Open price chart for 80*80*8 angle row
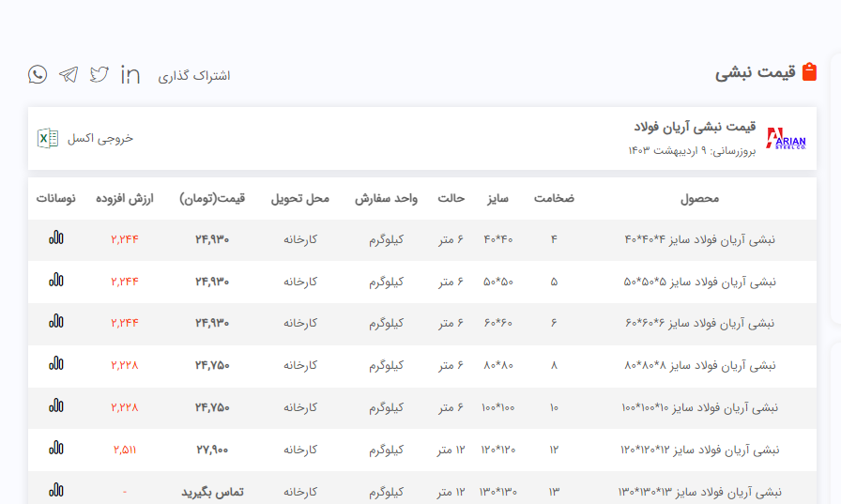841x504 pixels. coord(56,364)
